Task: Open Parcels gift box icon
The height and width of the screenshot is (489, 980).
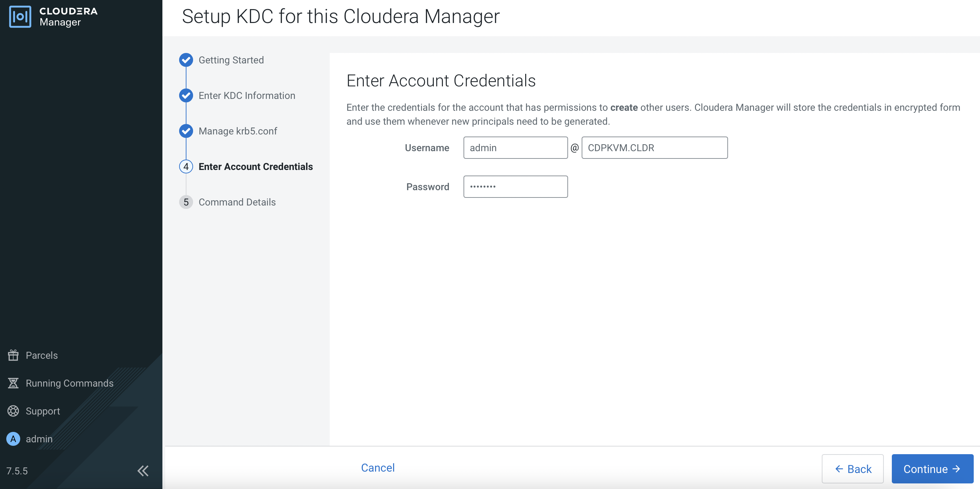Action: 13,355
